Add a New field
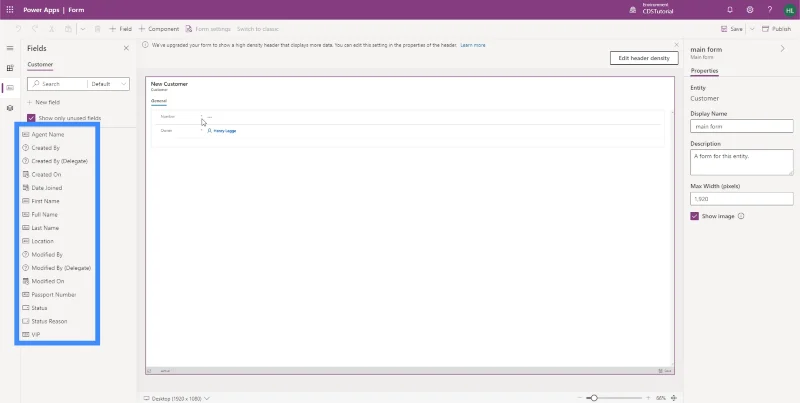The image size is (800, 403). point(43,103)
